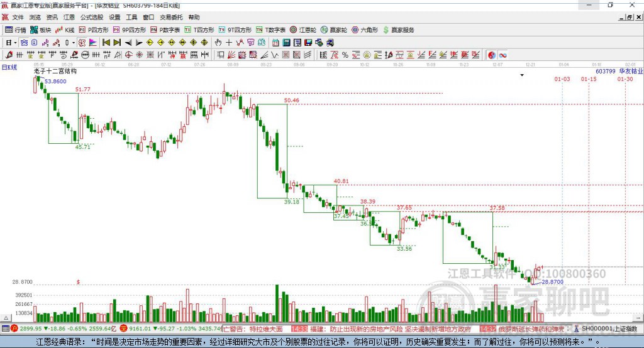
Task: Open the 赢家轮 wheel tool
Action: click(334, 30)
